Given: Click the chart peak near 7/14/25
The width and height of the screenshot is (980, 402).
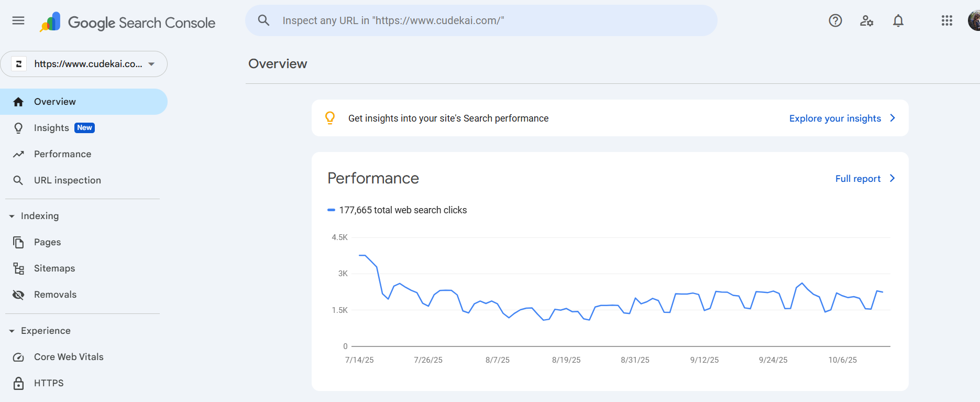Looking at the screenshot, I should (362, 255).
